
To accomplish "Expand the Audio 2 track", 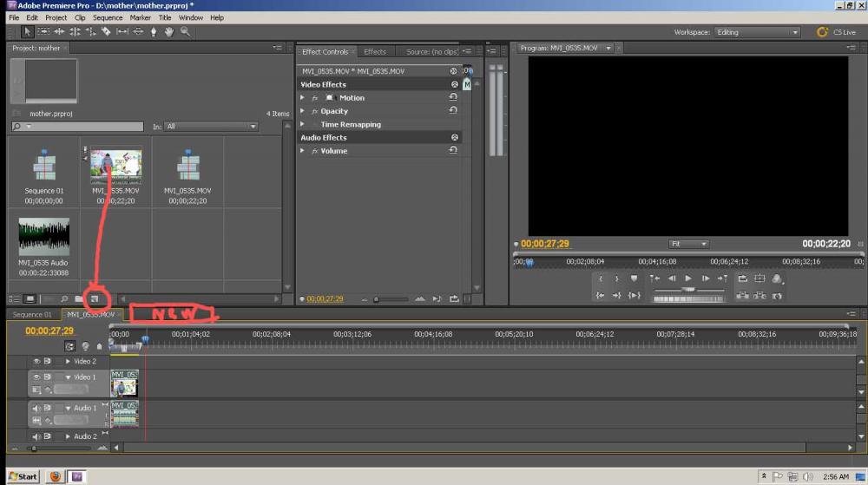I will (x=68, y=436).
